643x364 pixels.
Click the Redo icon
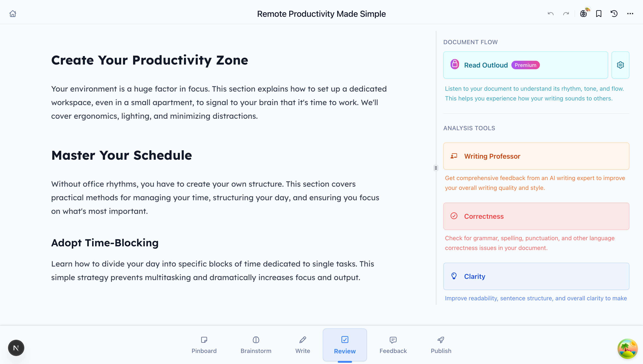(x=566, y=14)
